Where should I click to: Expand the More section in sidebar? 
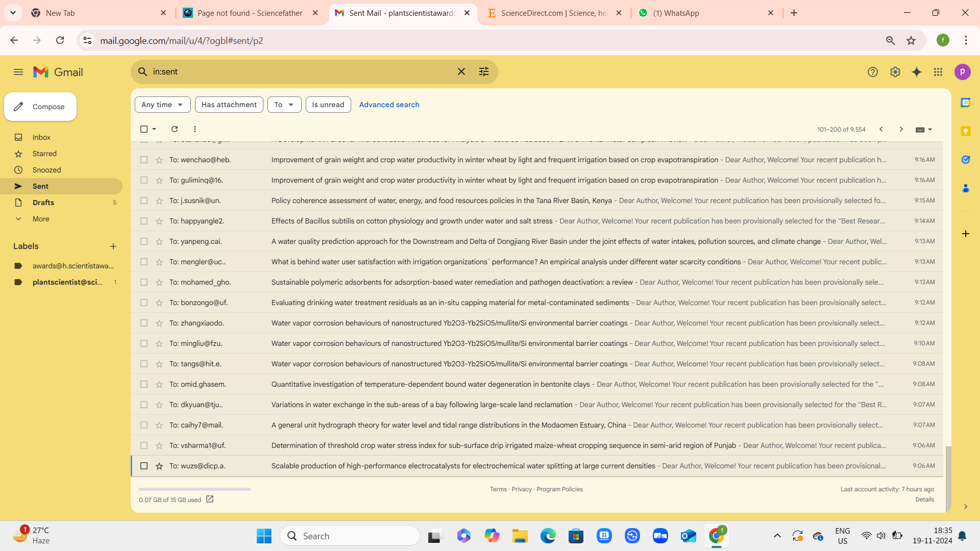click(x=41, y=219)
